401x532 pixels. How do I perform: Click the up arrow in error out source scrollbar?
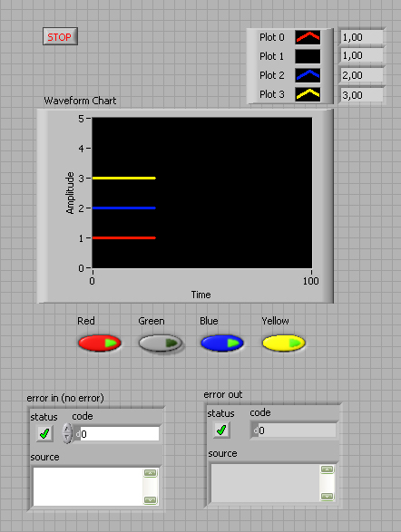coord(327,469)
